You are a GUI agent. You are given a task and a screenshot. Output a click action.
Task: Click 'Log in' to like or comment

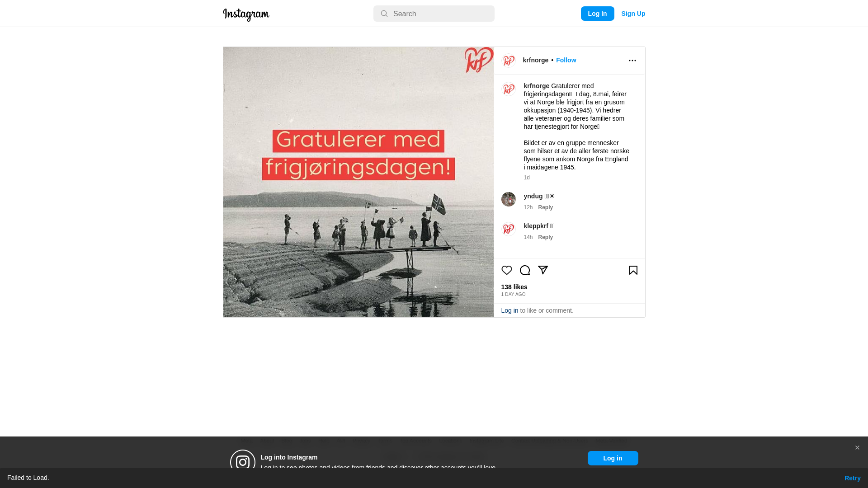(509, 310)
